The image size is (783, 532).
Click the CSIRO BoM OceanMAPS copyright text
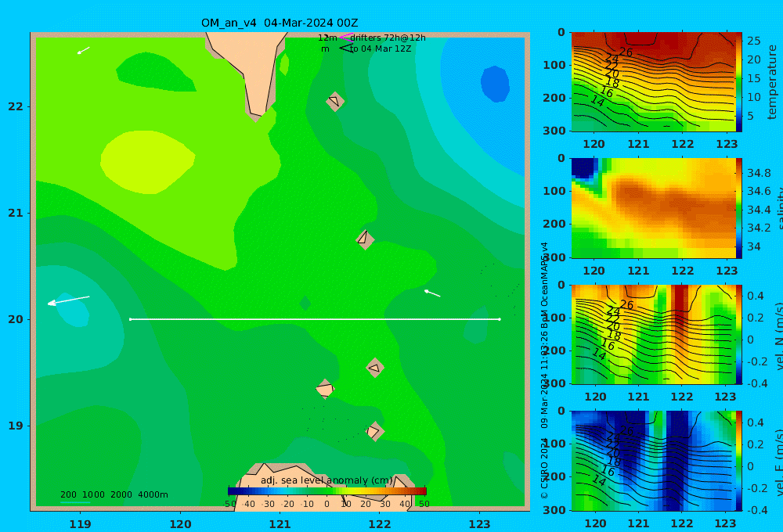point(544,371)
